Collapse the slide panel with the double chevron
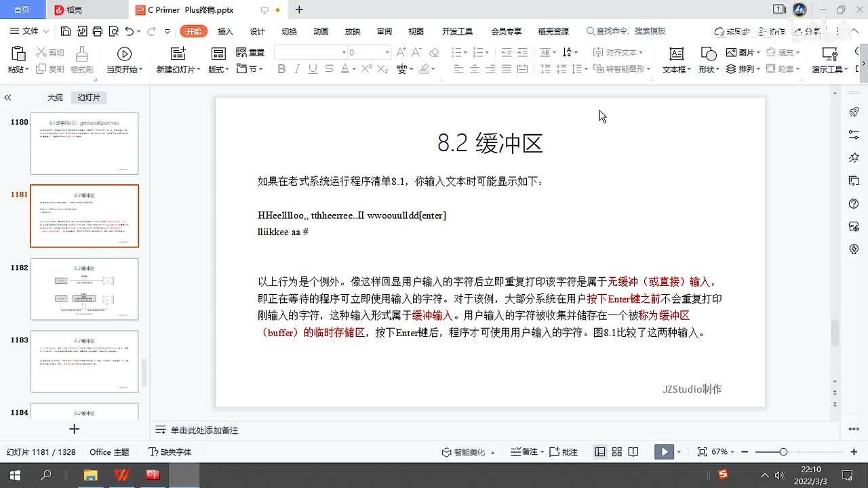 pyautogui.click(x=7, y=98)
